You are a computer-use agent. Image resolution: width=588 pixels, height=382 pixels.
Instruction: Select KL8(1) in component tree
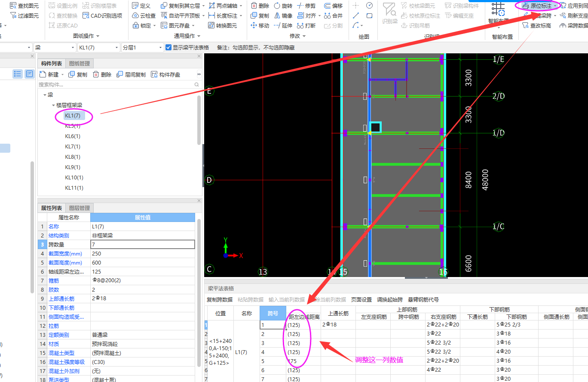(x=73, y=157)
